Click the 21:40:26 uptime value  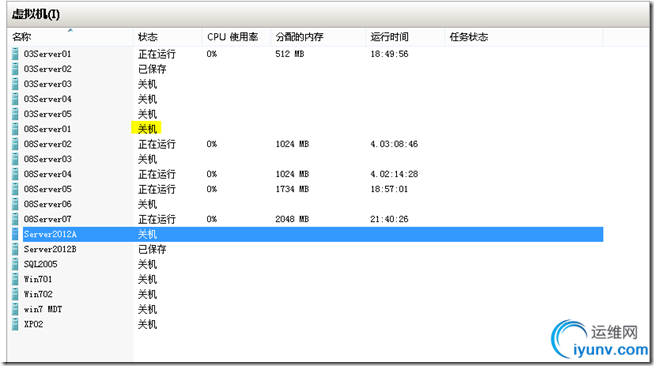point(389,219)
